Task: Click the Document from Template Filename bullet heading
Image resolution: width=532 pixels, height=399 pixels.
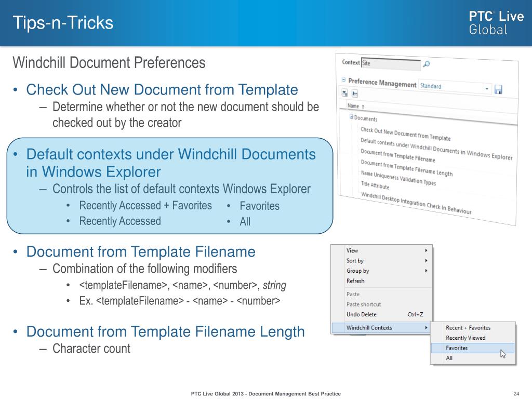Action: click(141, 252)
